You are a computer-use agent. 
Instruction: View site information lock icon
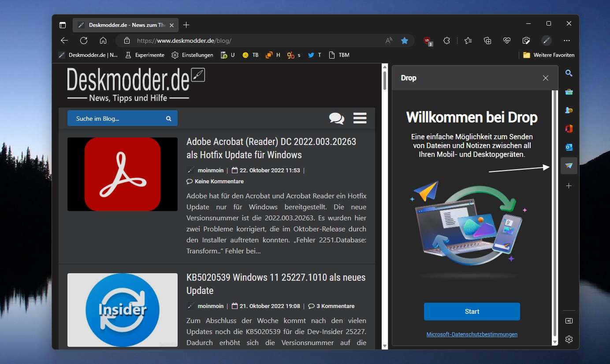[127, 41]
